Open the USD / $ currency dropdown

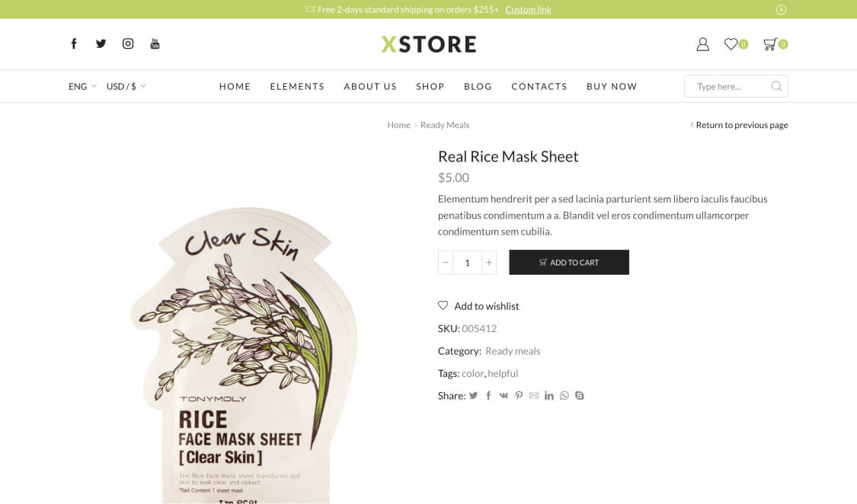[x=126, y=86]
